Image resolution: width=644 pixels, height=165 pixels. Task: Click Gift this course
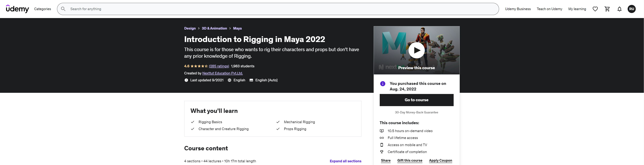click(409, 160)
